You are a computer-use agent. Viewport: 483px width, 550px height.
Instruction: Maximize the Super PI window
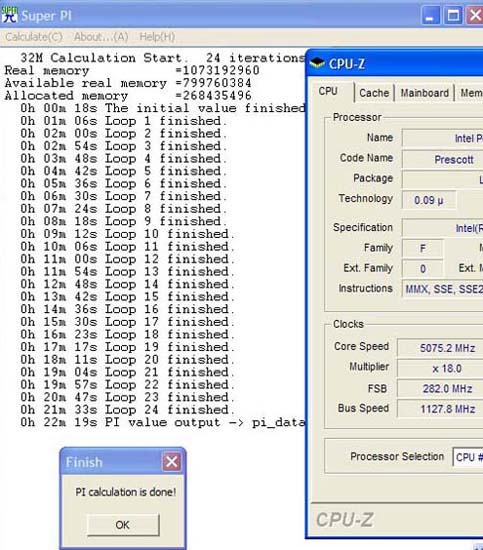click(x=453, y=15)
